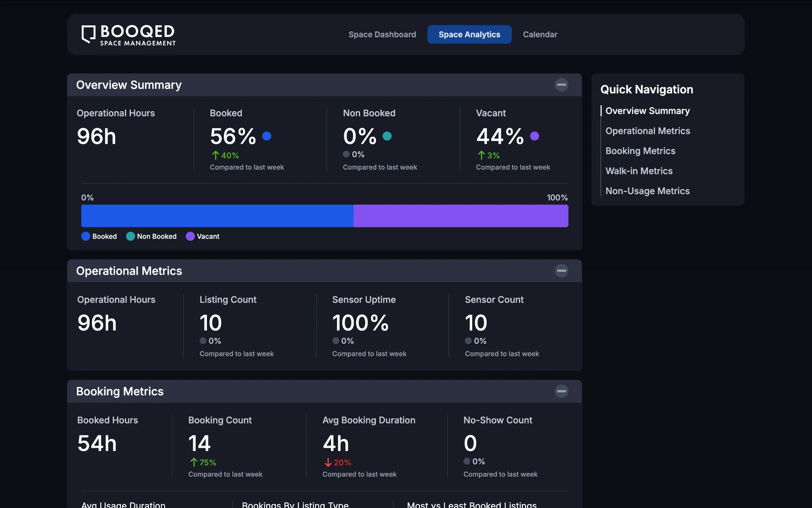Collapse the Overview Summary section
The height and width of the screenshot is (508, 812).
(x=561, y=85)
